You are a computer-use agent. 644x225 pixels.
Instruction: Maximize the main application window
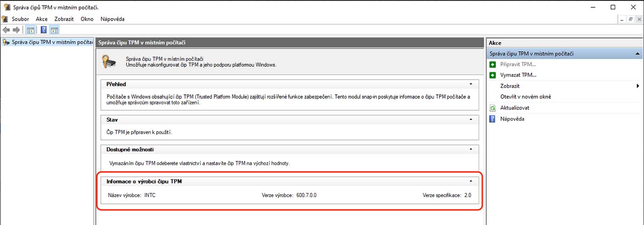[613, 7]
